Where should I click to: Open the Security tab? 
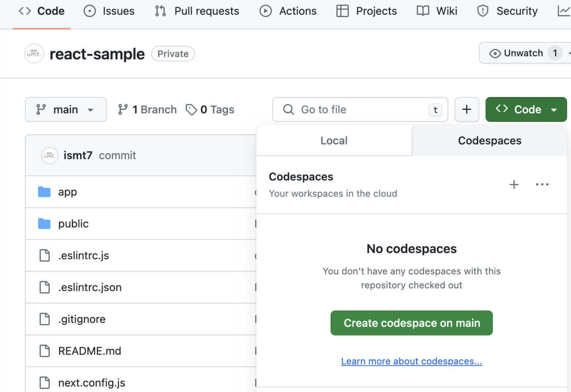pyautogui.click(x=507, y=11)
